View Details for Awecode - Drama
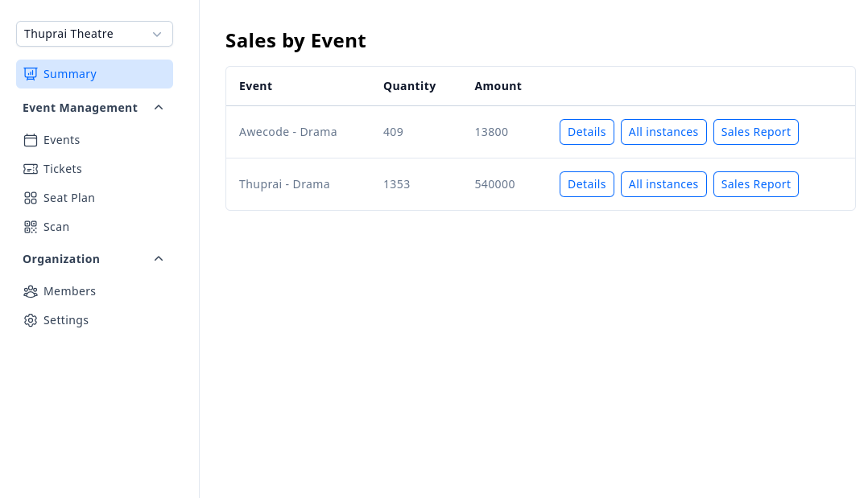The height and width of the screenshot is (498, 868). pyautogui.click(x=586, y=131)
